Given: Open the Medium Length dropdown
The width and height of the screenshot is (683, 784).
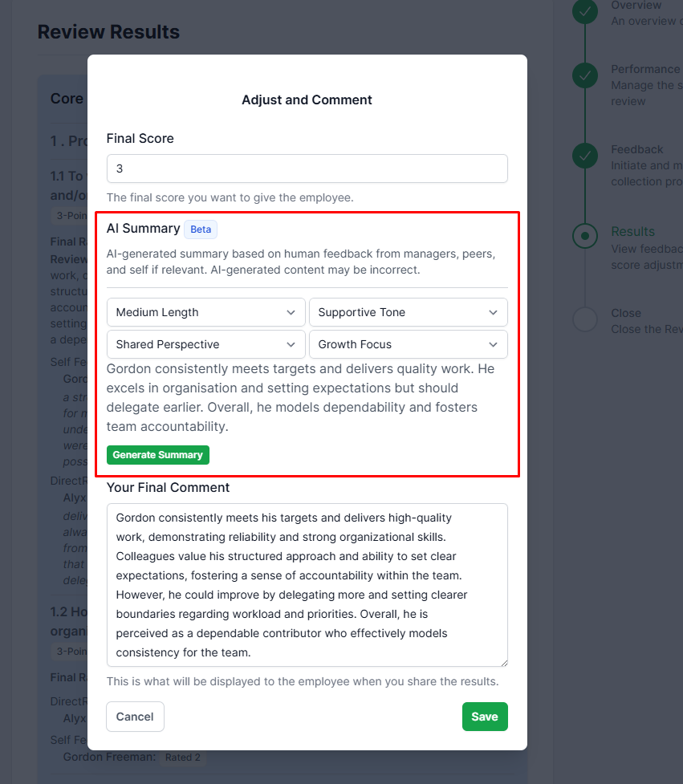Looking at the screenshot, I should point(206,312).
